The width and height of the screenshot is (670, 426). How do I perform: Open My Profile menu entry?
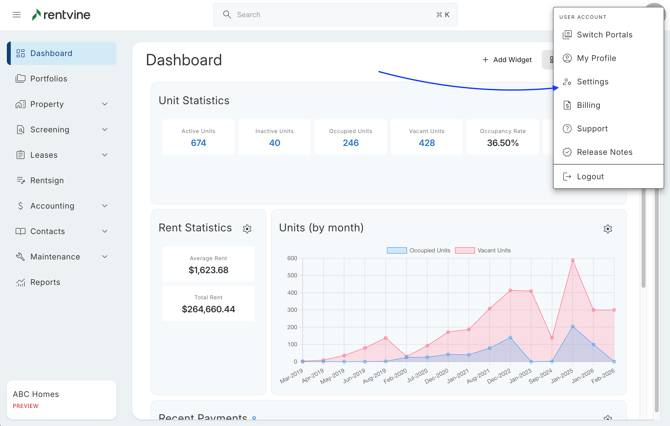click(x=596, y=58)
